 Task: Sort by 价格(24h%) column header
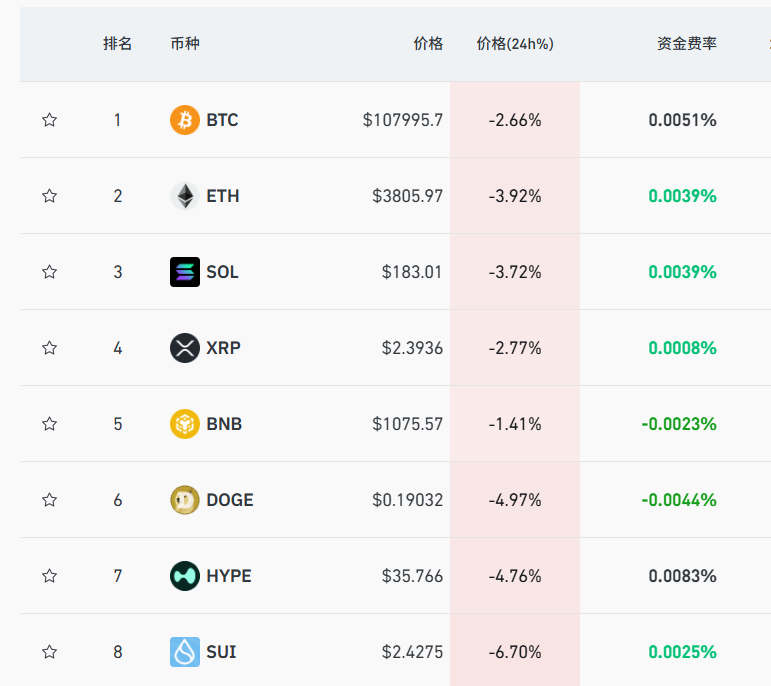[515, 44]
